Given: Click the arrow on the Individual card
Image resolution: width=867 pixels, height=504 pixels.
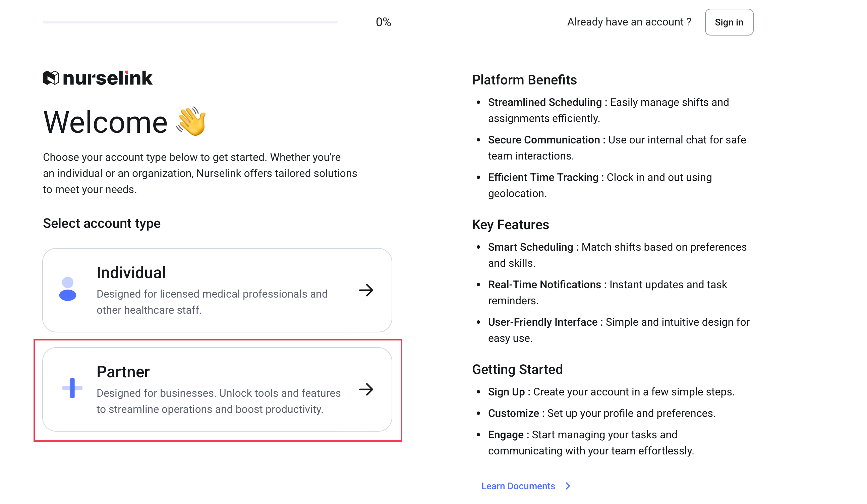Looking at the screenshot, I should tap(366, 291).
